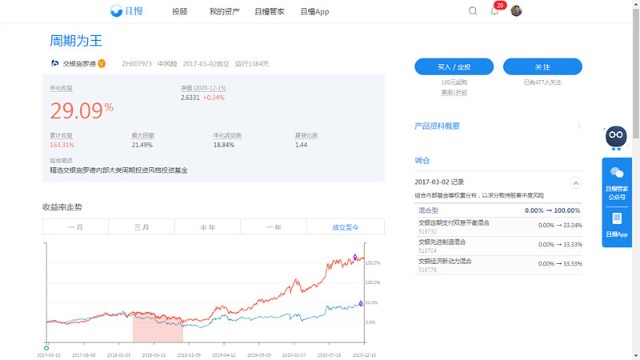This screenshot has width=640, height=360.
Task: Click the 周期为王 portfolio title
Action: pyautogui.click(x=76, y=41)
